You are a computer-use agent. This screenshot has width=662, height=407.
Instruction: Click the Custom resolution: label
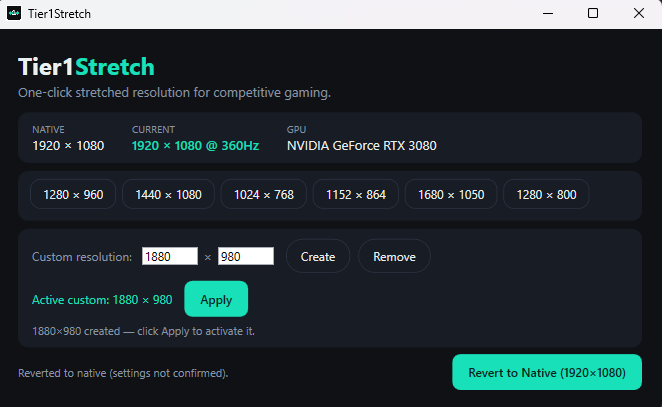point(82,257)
